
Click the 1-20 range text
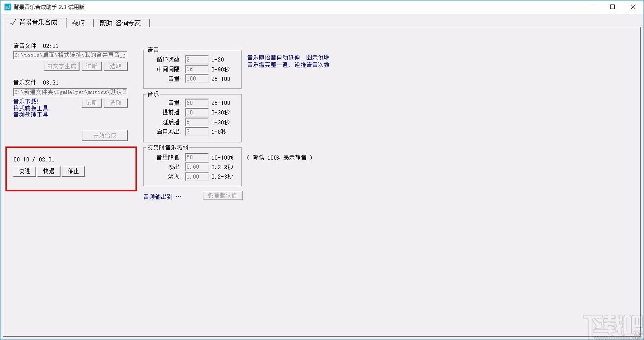[218, 59]
